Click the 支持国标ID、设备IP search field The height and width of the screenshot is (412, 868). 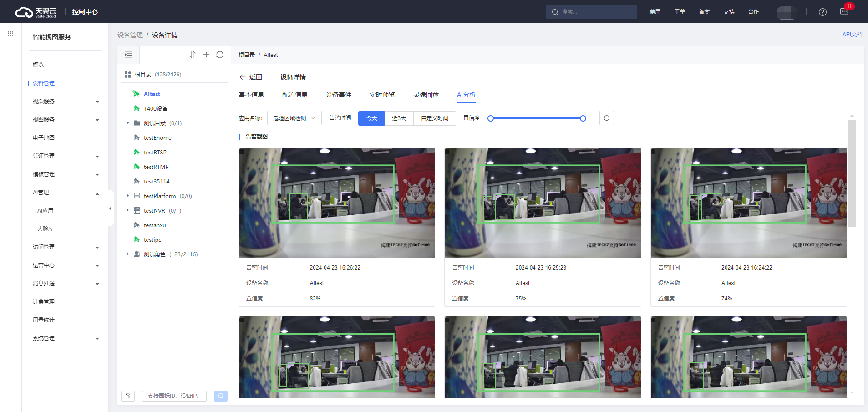[174, 396]
